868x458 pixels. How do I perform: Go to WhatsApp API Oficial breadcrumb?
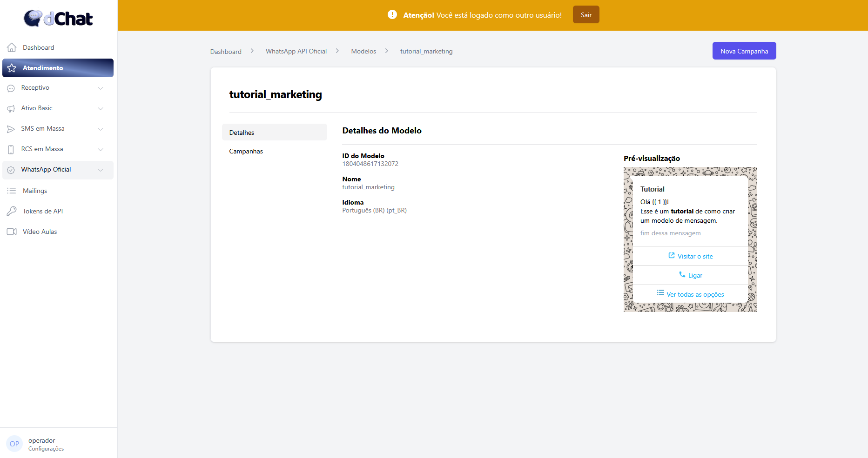296,51
